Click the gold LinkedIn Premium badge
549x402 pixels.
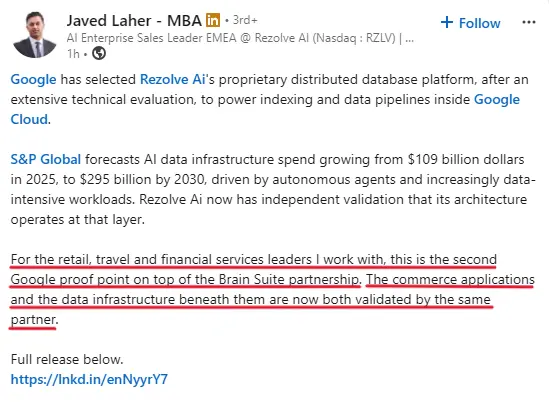click(213, 20)
